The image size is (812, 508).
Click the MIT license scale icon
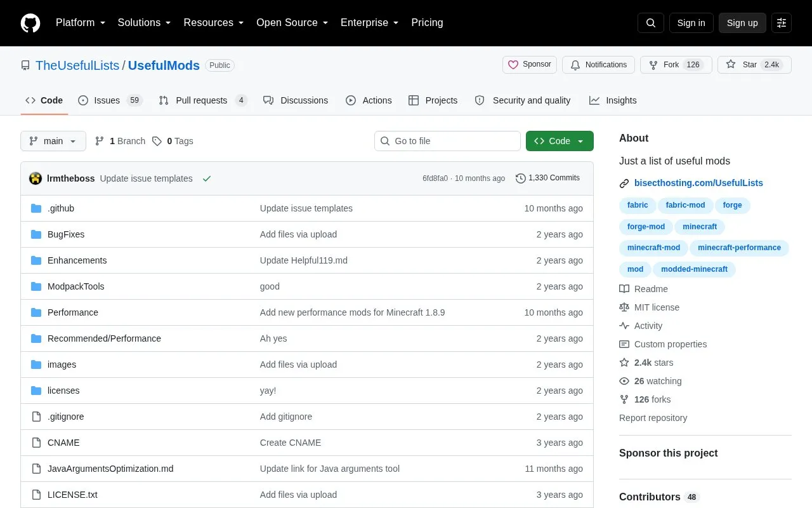tap(624, 307)
